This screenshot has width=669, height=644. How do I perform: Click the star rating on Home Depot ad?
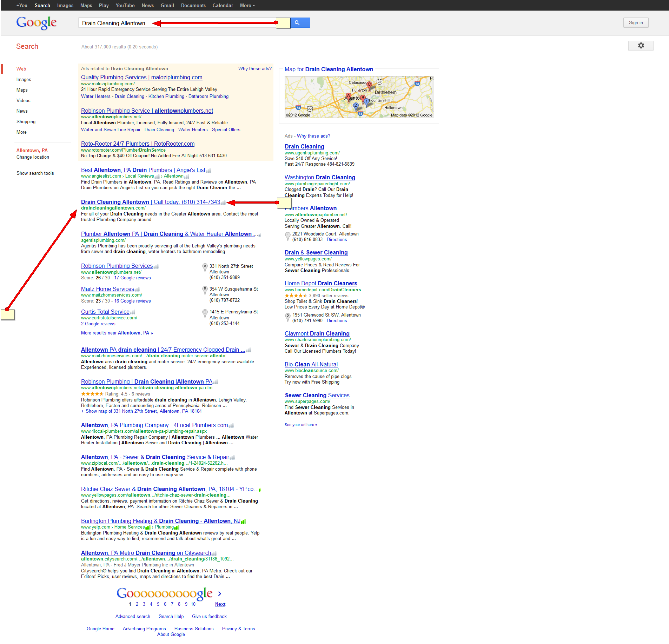(x=296, y=296)
